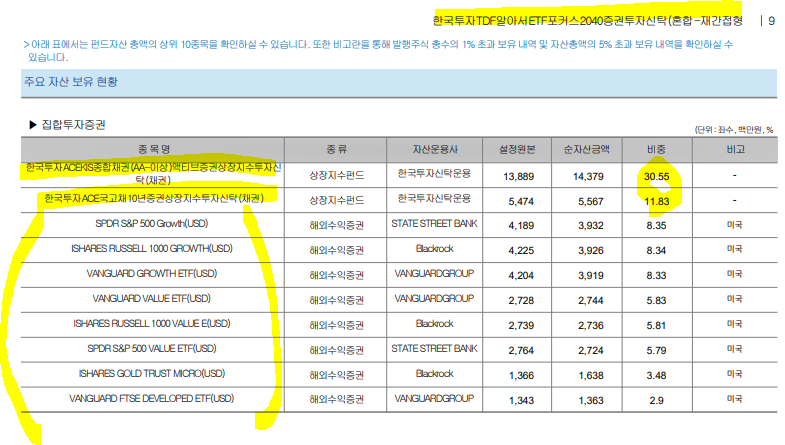
Task: Click the 13,889 principal amount
Action: click(x=519, y=176)
